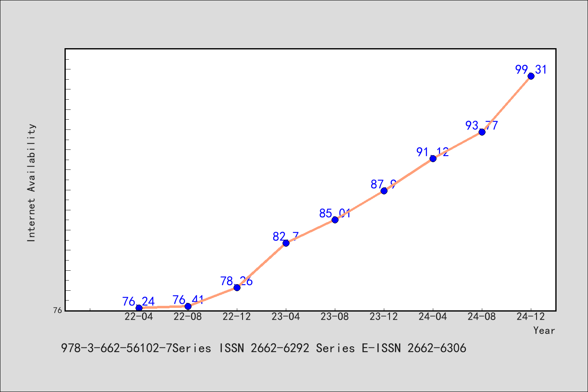Click the 91.12 value label
588x392 pixels.
(433, 152)
